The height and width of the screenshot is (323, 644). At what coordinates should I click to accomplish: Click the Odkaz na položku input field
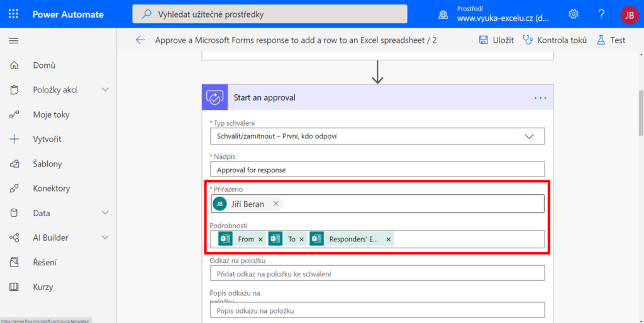(377, 273)
